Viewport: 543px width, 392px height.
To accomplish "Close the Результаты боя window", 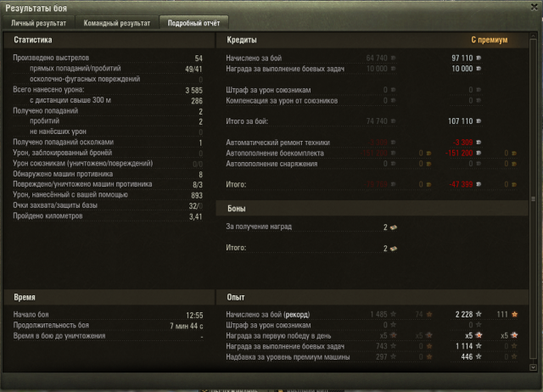I will click(x=535, y=7).
